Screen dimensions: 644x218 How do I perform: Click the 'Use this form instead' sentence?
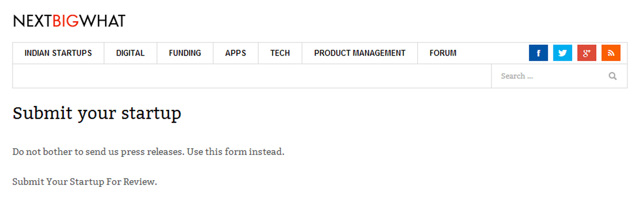point(236,151)
